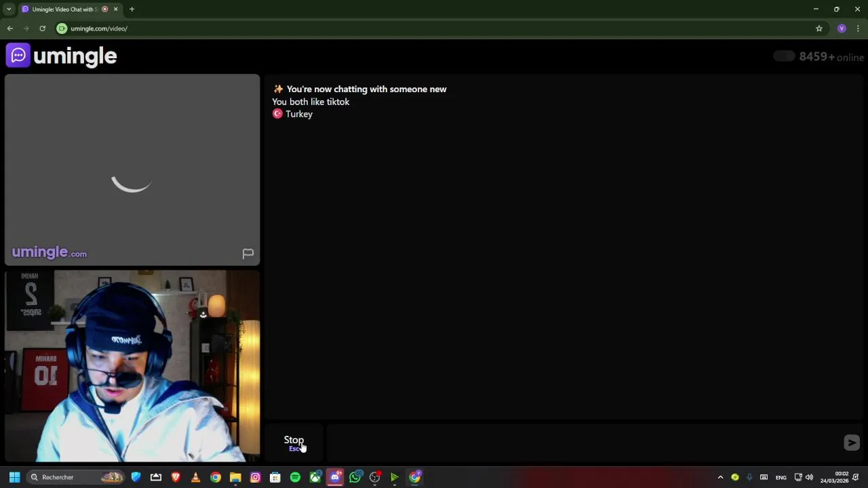Click the "Turkey" country label
Screen dimensions: 868x488
[299, 114]
